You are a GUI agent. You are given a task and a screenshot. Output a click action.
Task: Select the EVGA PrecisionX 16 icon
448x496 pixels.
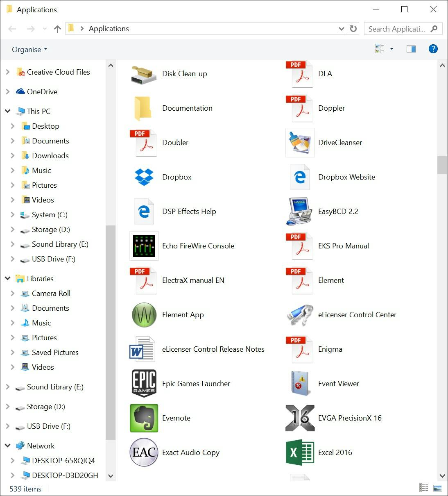tap(300, 418)
